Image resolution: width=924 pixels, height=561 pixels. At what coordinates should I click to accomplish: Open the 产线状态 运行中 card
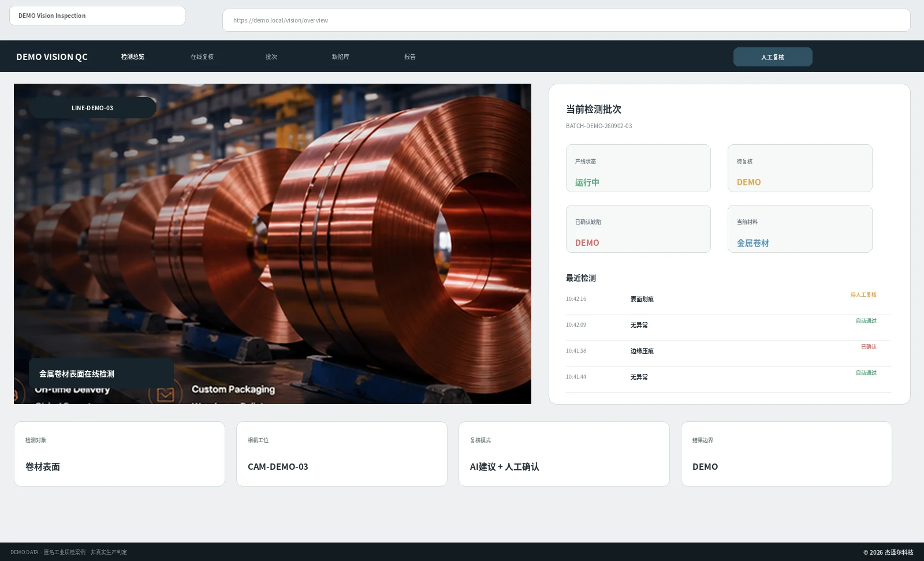coord(638,168)
